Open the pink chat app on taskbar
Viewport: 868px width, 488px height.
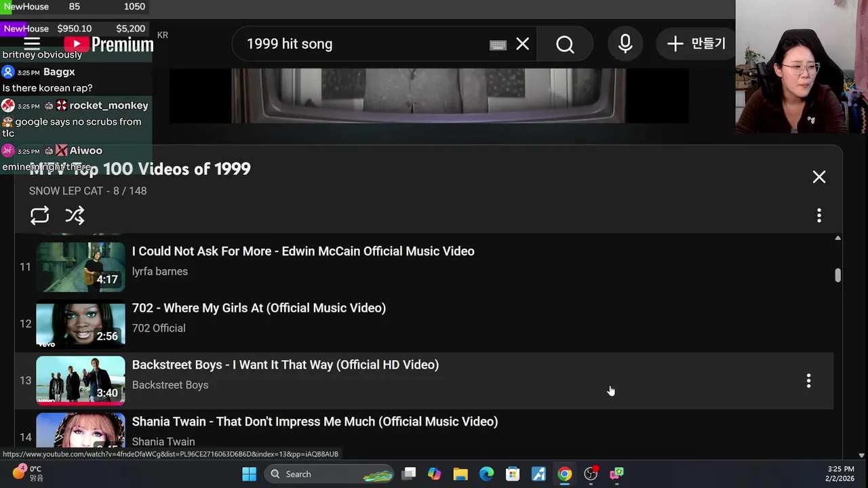point(616,474)
